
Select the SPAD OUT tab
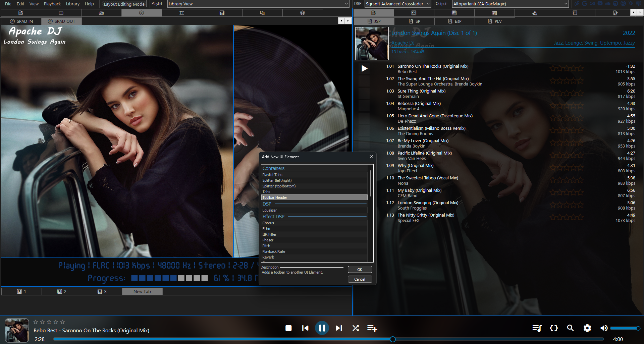(62, 21)
